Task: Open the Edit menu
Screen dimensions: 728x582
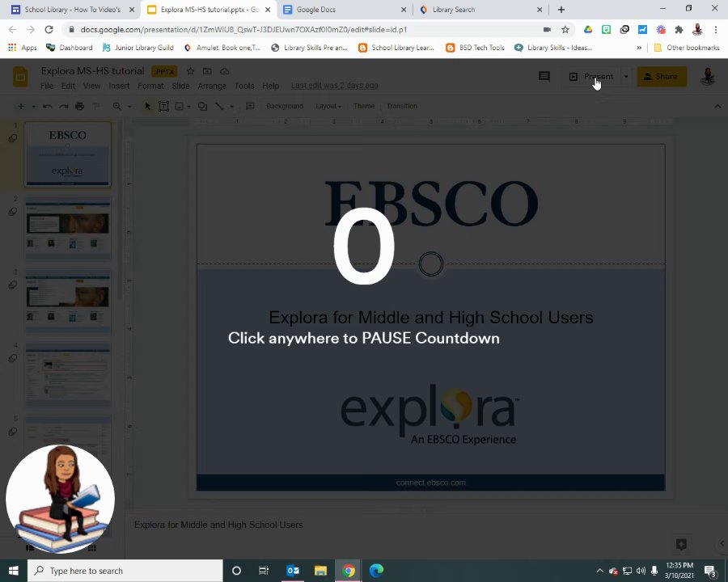Action: (x=68, y=86)
